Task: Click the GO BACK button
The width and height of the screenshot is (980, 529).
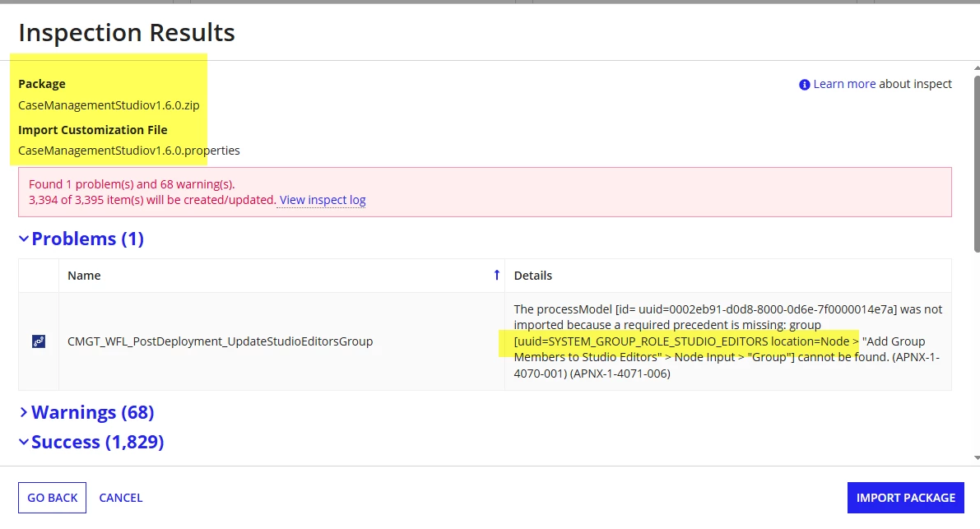Action: [x=52, y=498]
